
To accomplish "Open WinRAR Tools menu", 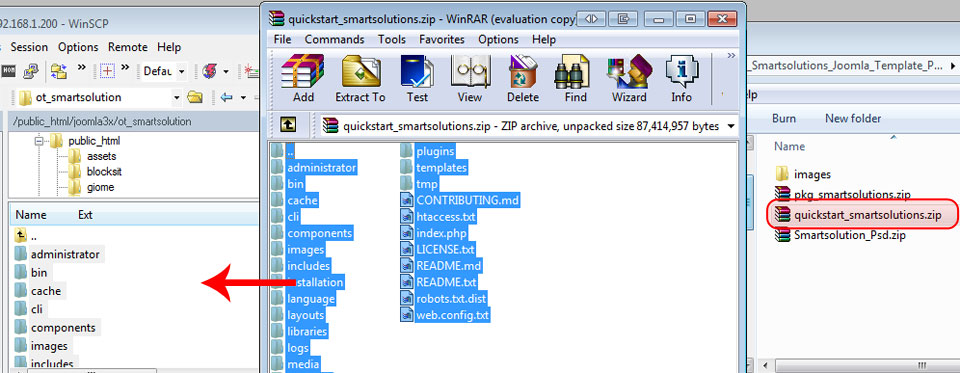I will coord(392,39).
